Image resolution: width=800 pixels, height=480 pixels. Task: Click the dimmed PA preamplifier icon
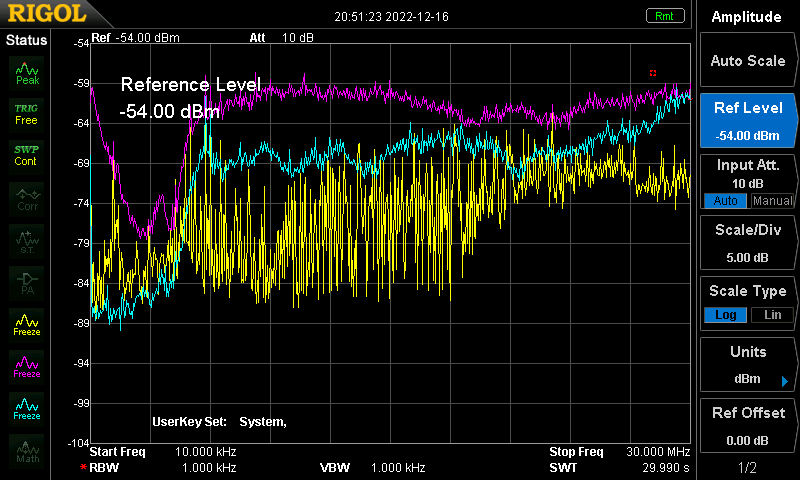click(27, 284)
